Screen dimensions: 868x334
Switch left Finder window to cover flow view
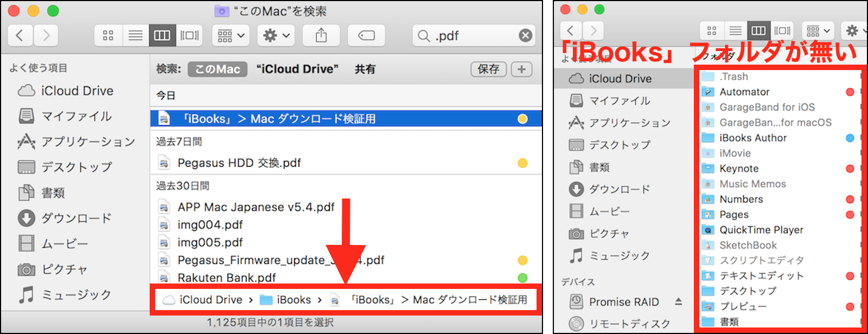[x=189, y=36]
